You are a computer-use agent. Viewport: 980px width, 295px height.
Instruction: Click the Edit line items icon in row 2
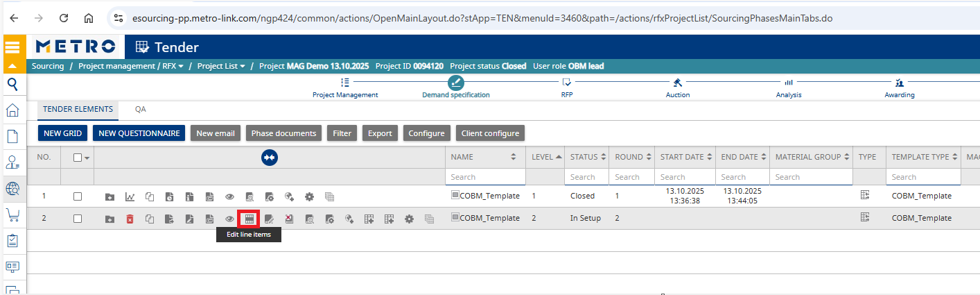pyautogui.click(x=249, y=219)
